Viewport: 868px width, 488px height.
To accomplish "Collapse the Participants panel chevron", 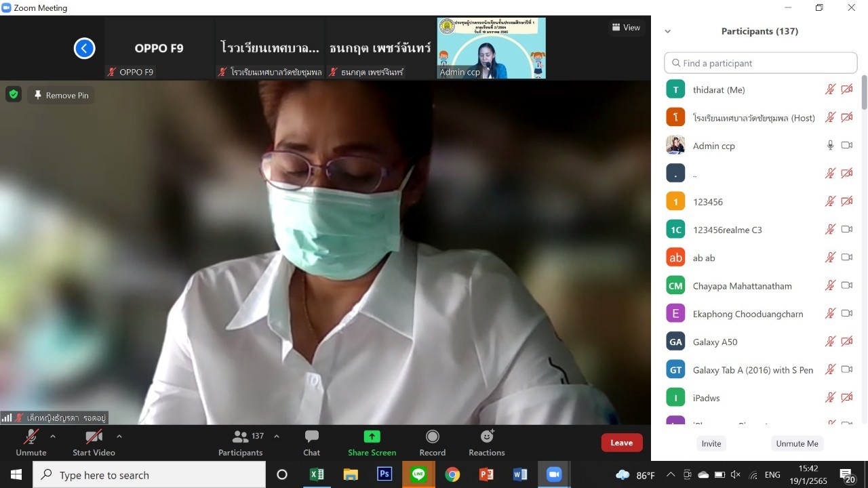I will tap(667, 31).
